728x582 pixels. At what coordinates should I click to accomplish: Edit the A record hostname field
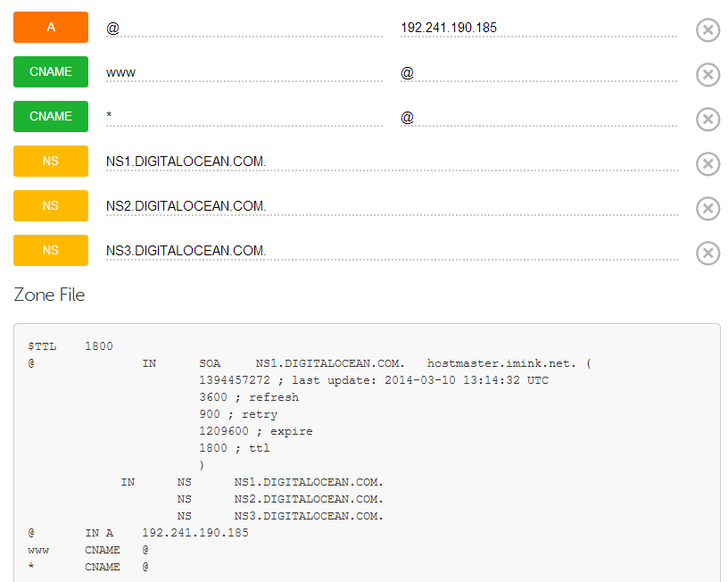[x=244, y=28]
